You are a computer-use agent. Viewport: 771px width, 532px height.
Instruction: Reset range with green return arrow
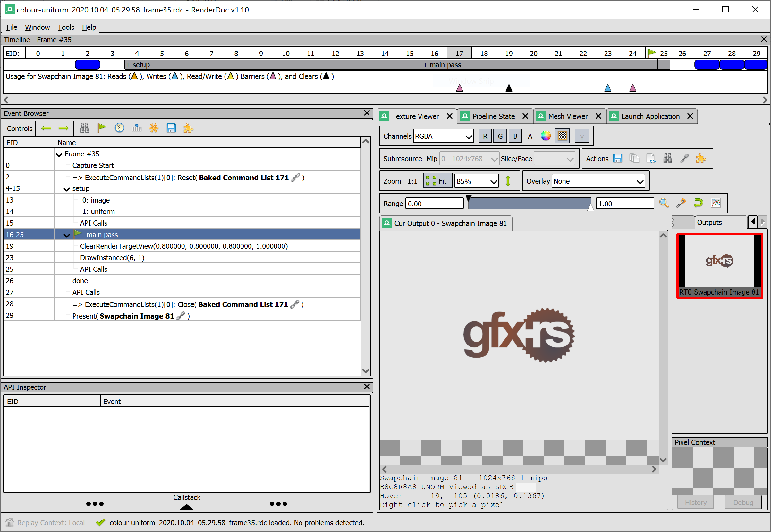pos(698,203)
